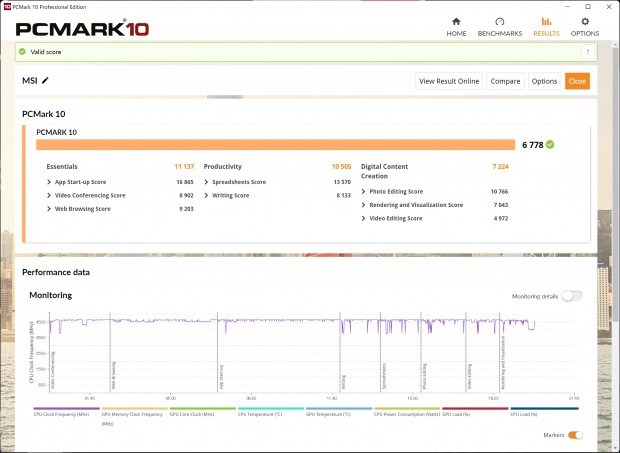Open the HOME section icon
The height and width of the screenshot is (453, 620).
456,21
